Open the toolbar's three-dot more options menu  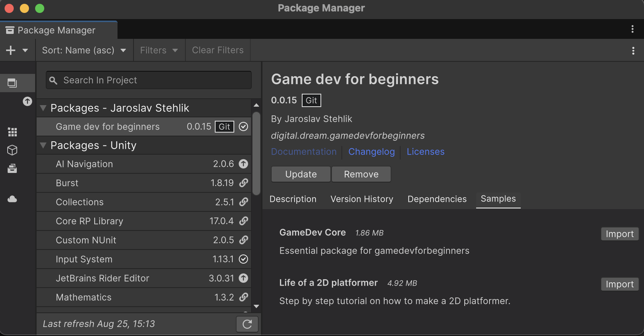click(x=633, y=51)
